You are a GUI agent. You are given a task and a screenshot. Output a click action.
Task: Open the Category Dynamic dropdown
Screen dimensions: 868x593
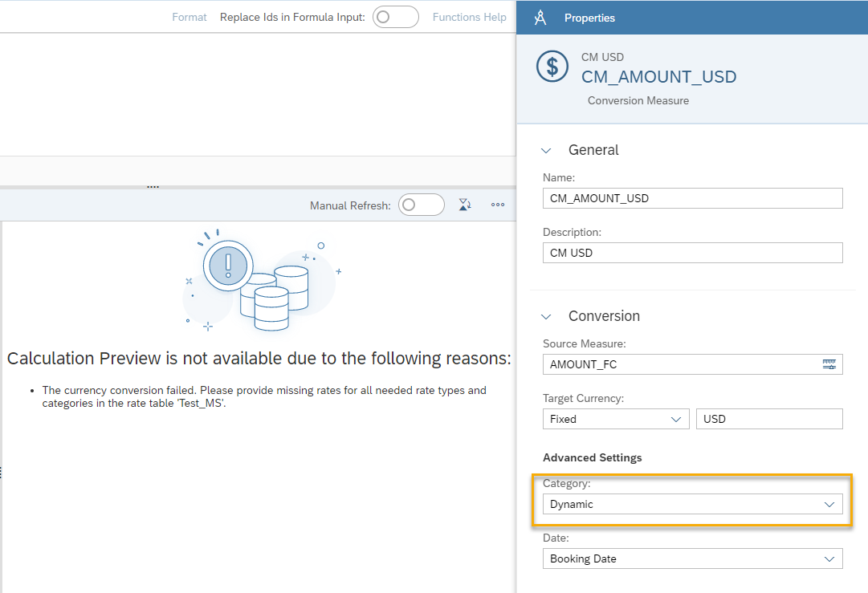pos(692,504)
